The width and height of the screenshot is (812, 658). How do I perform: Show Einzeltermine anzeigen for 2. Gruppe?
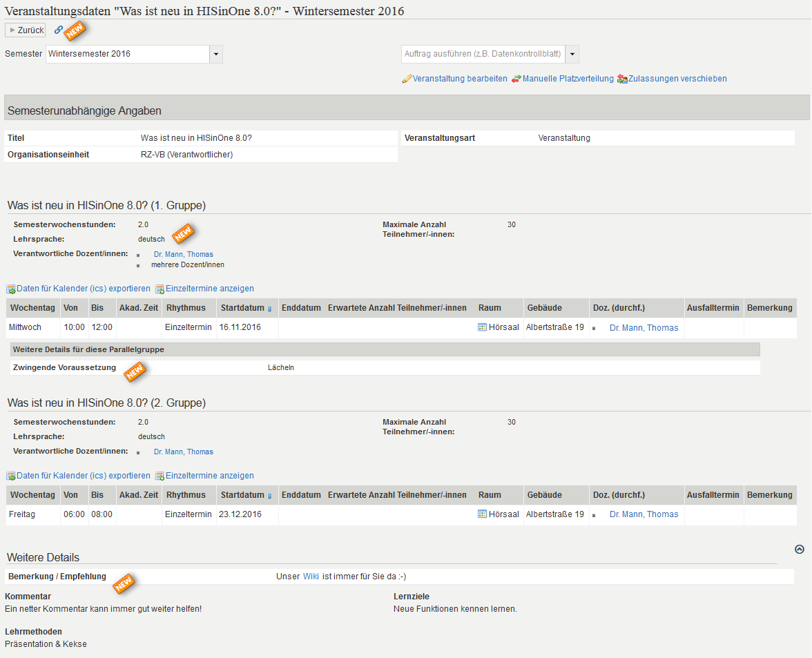(x=210, y=475)
